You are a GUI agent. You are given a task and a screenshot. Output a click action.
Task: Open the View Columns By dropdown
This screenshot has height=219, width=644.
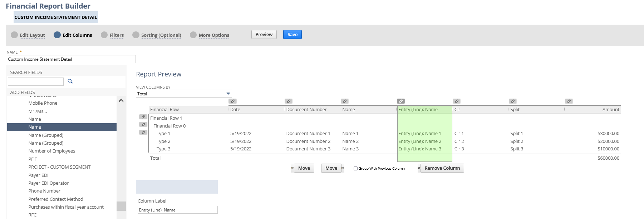(x=184, y=94)
